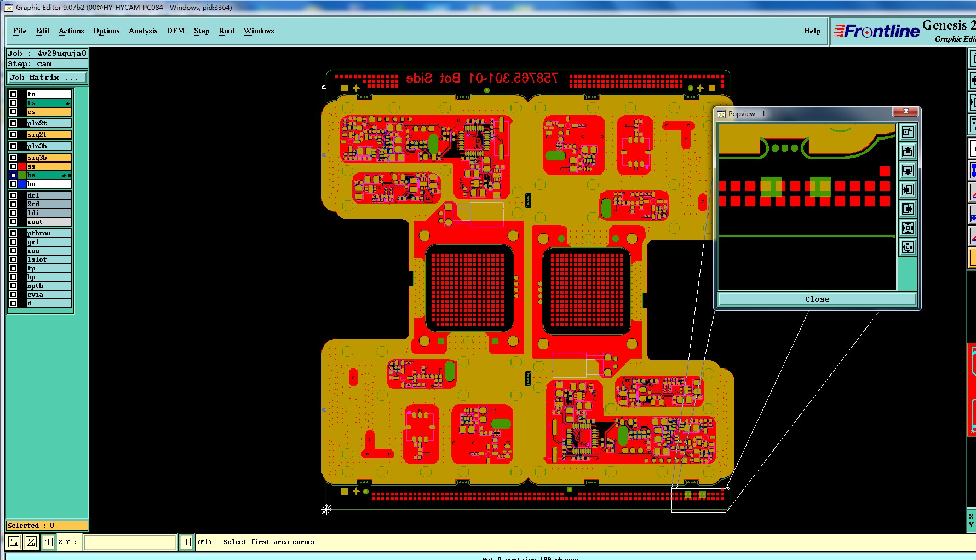
Task: Toggle the checkbox for layer cs
Action: [x=13, y=112]
